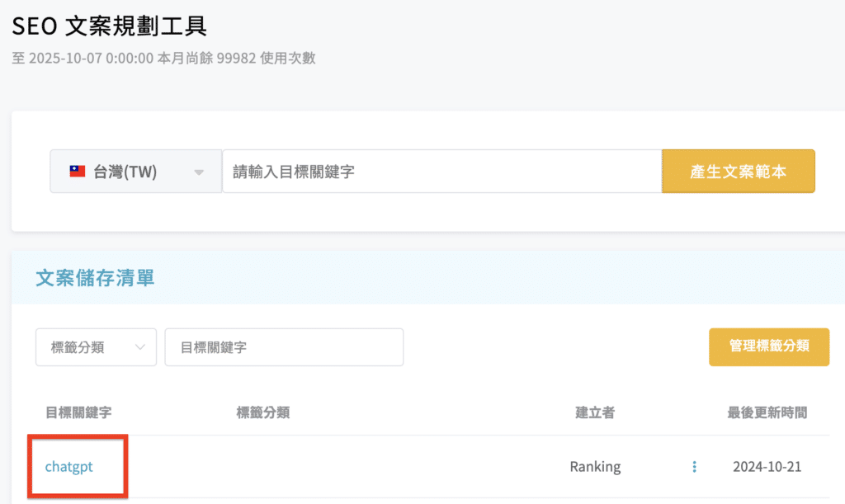Select the 2024-10-21 date cell

coord(767,467)
